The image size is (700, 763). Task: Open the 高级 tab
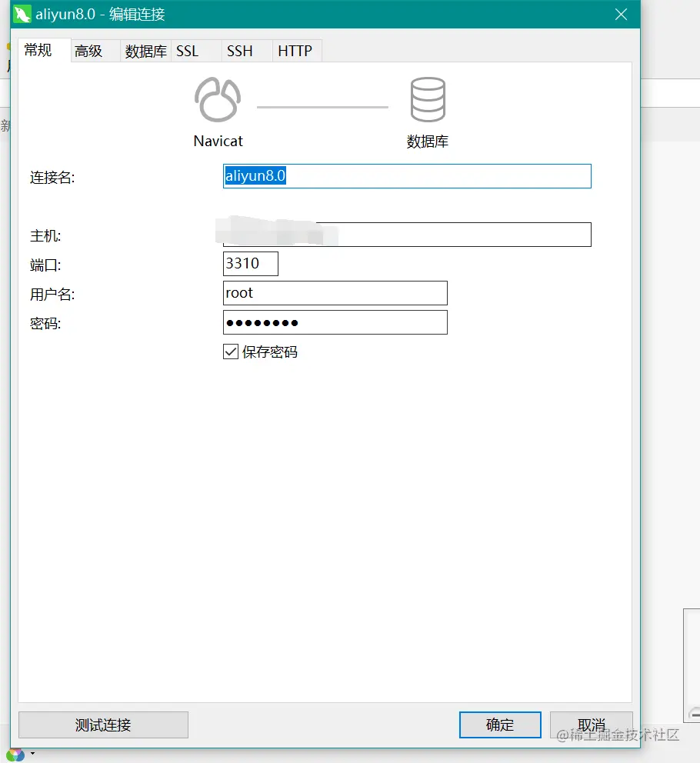[x=95, y=51]
